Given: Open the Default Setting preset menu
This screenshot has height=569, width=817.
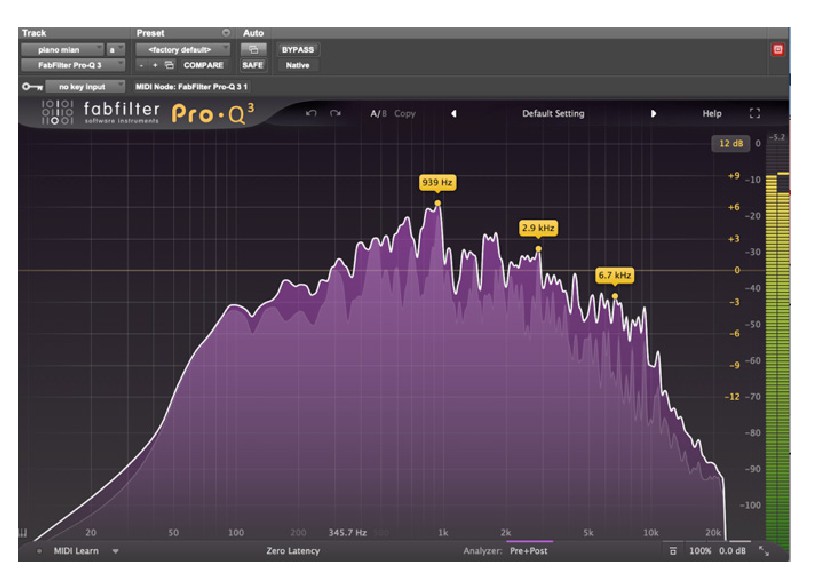Looking at the screenshot, I should pos(553,114).
